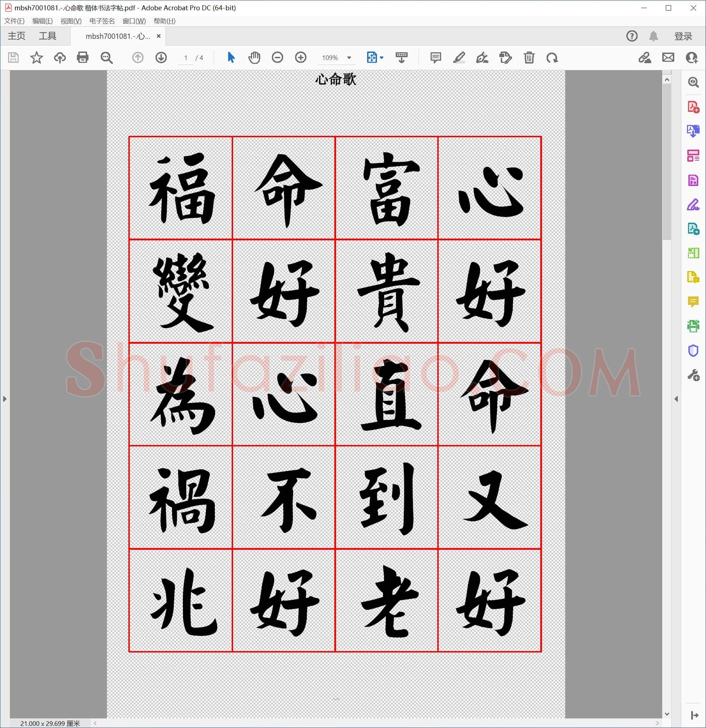Click the scrolling mode keyboard icon
Image resolution: width=706 pixels, height=728 pixels.
click(402, 58)
